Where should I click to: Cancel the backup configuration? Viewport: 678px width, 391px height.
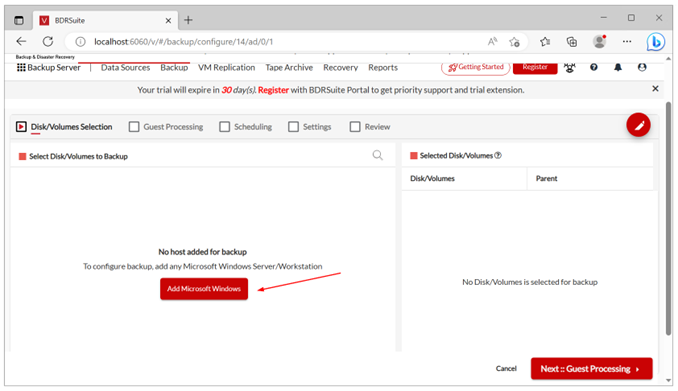click(506, 369)
